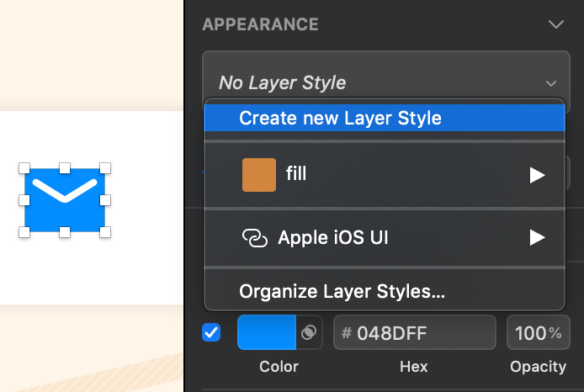Click the right-middle selection handle of the envelope
Viewport: 584px width, 392px height.
105,200
